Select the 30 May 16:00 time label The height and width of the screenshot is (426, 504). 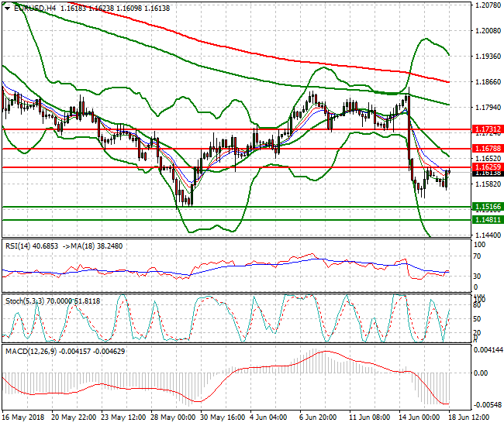(223, 417)
